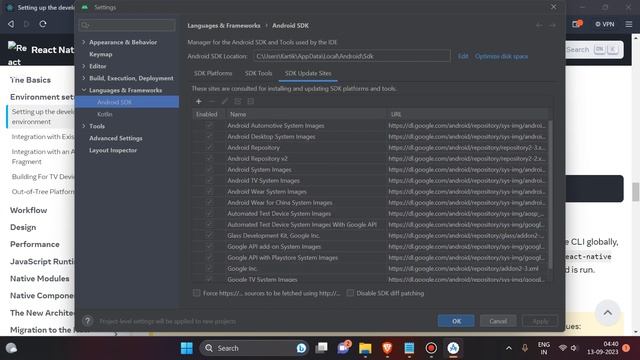Viewport: 640px width, 360px height.
Task: Open Native Modules docs section
Action: point(40,278)
